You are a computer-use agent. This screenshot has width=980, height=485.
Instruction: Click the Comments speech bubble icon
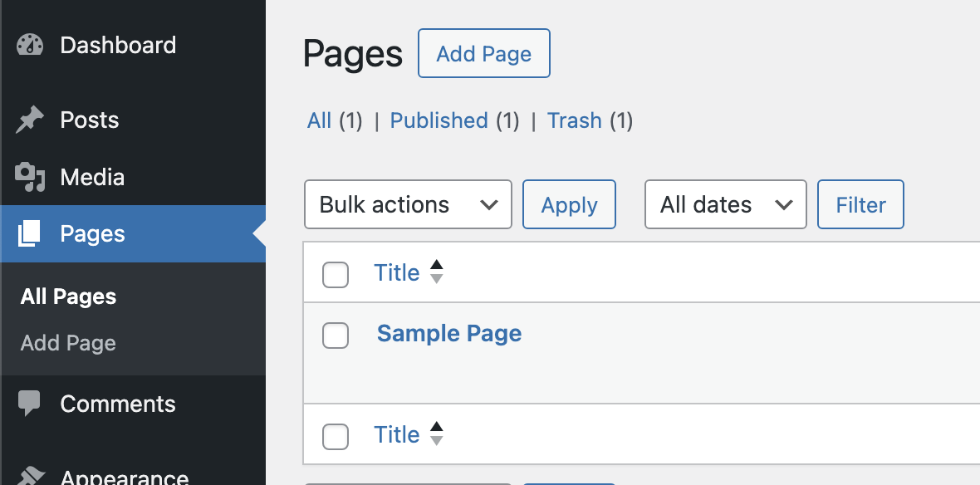pos(29,404)
